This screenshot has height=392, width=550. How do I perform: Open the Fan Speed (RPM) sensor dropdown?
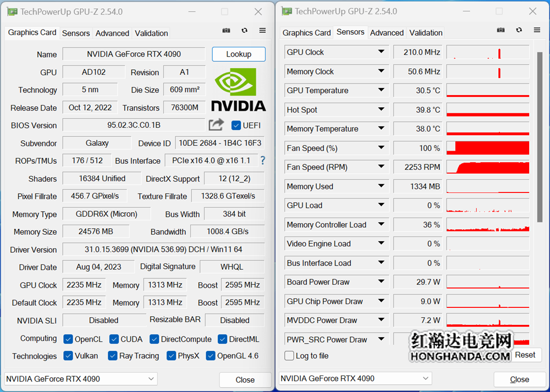click(381, 167)
